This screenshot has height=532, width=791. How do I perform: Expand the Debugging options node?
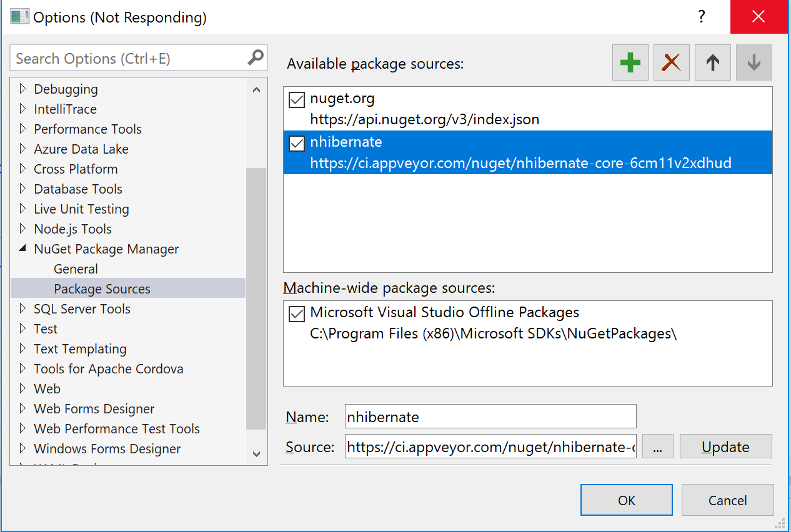pyautogui.click(x=23, y=89)
